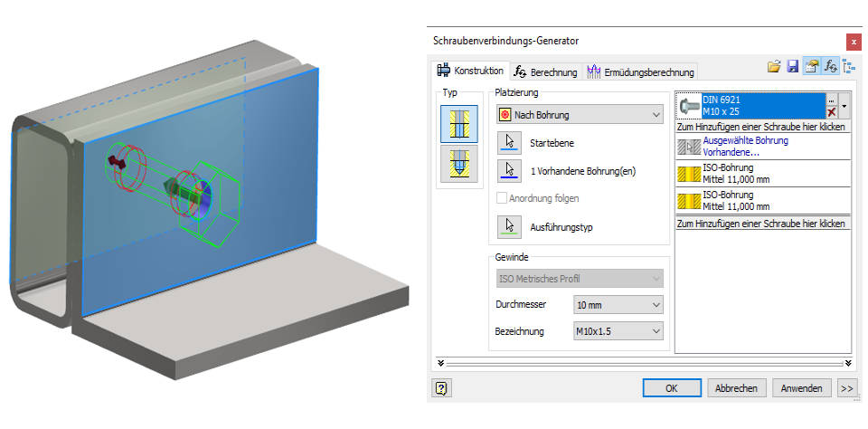Click the tree structure icon
Viewport: 868px width, 429px height.
849,66
